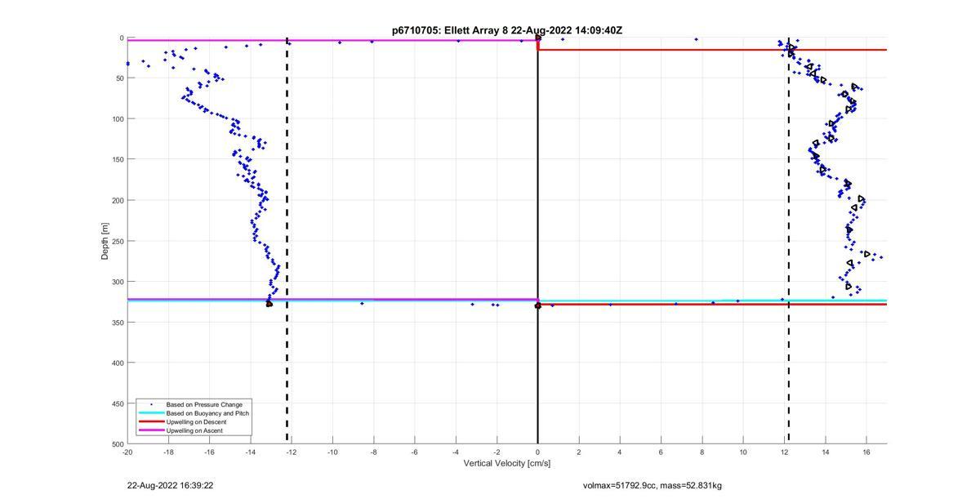Click depth-axis tick label '100'
The image size is (980, 499).
tap(118, 119)
